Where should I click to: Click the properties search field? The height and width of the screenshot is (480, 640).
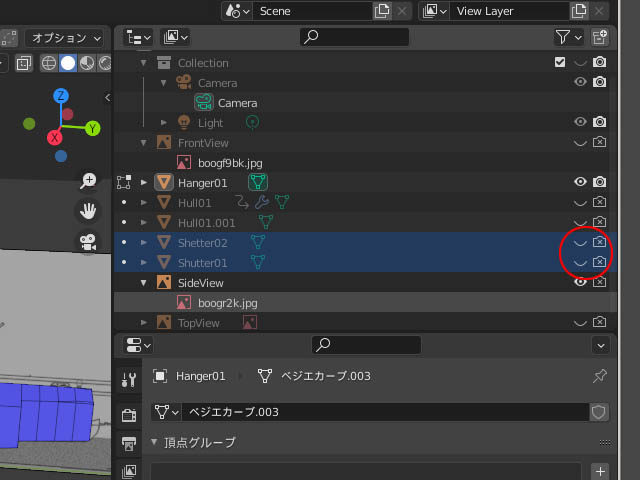367,345
